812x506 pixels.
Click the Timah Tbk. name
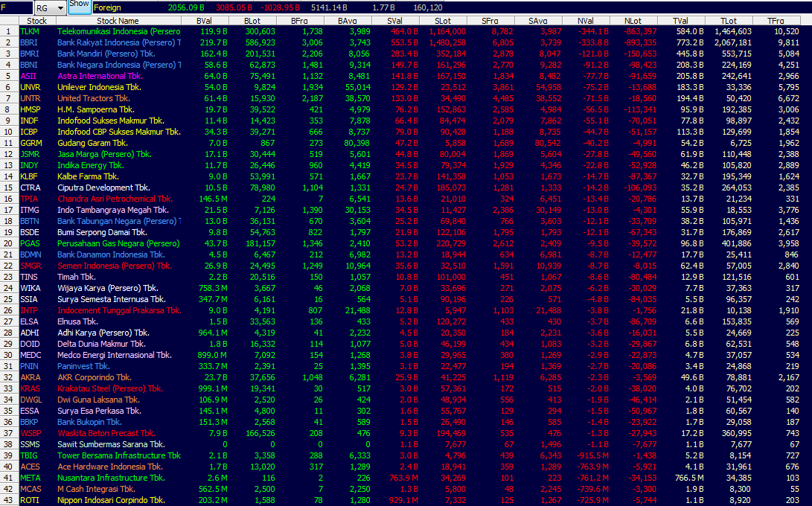77,277
